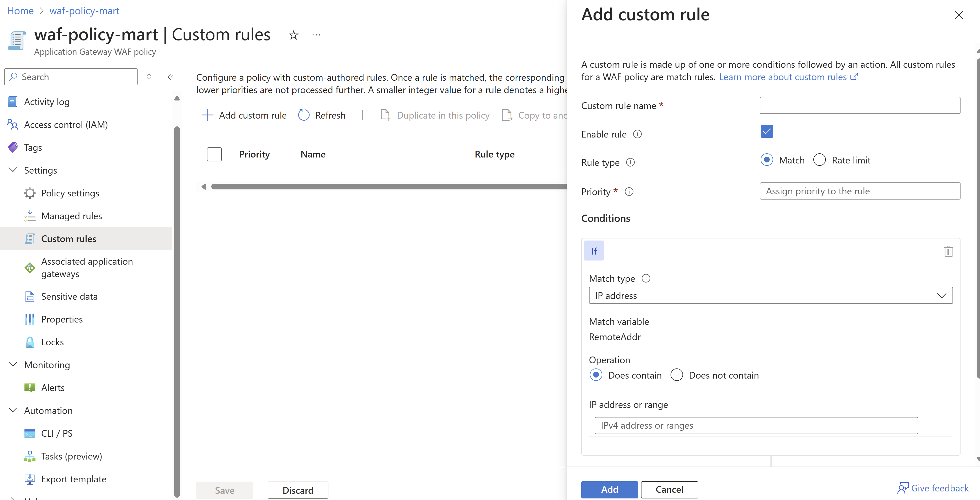Click the Custom rule name input field

point(860,105)
